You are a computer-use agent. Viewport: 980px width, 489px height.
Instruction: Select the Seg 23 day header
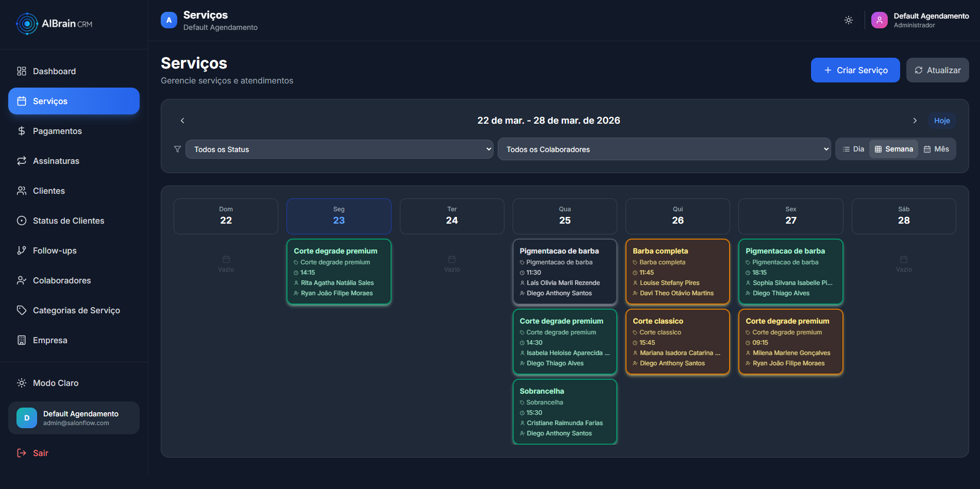tap(339, 216)
